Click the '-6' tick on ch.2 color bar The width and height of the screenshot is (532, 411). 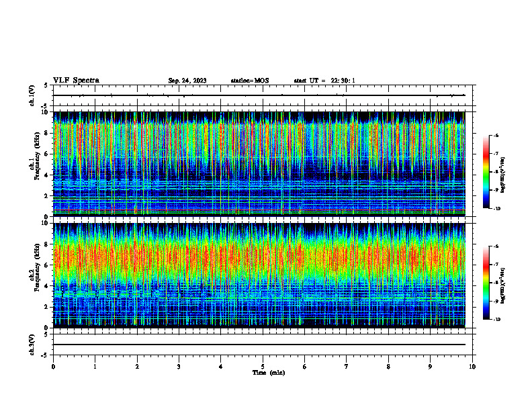[496, 246]
